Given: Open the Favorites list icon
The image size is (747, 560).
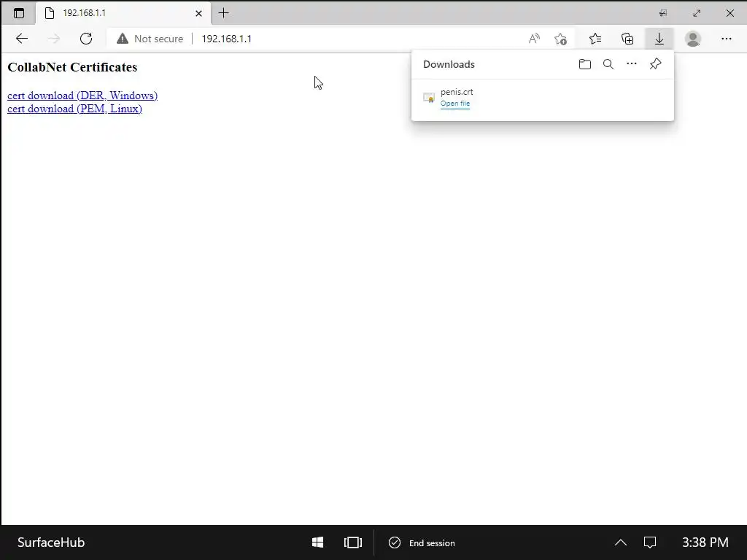Looking at the screenshot, I should point(595,39).
